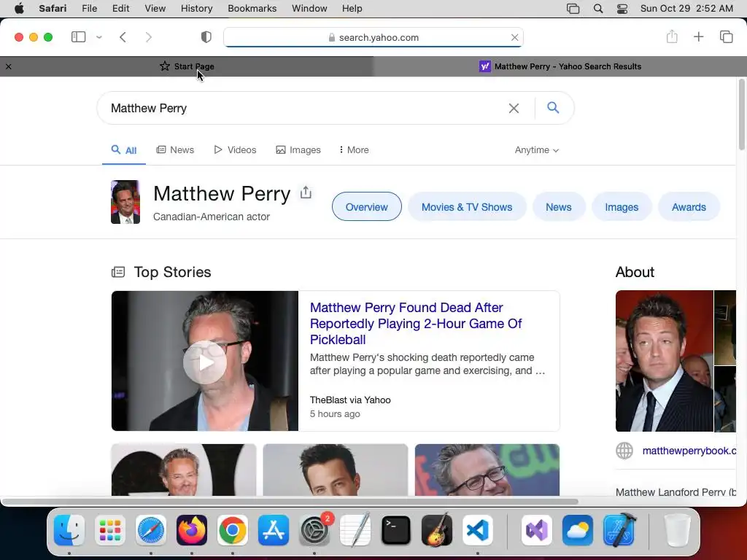The width and height of the screenshot is (747, 560).
Task: Click the horizontal scrollbar at page bottom
Action: (290, 502)
